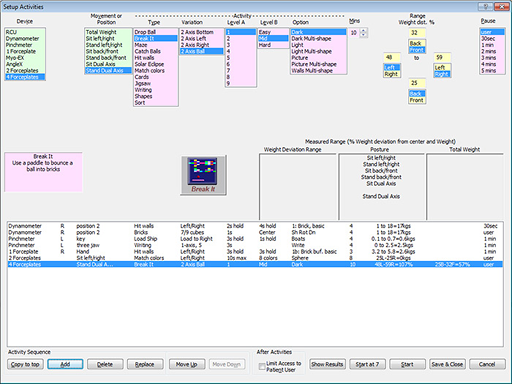Pick 30sec in the Pause list
Screen dimensions: 512x384
[x=488, y=39]
